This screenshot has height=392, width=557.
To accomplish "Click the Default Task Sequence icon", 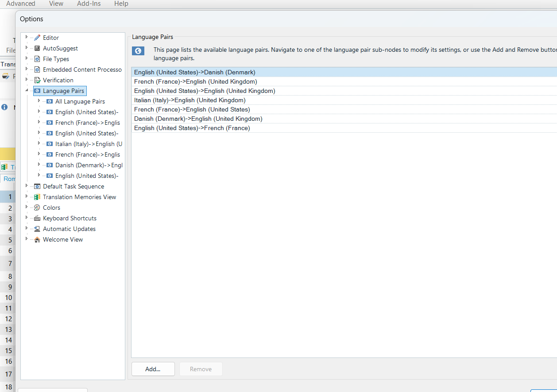I will [x=37, y=186].
